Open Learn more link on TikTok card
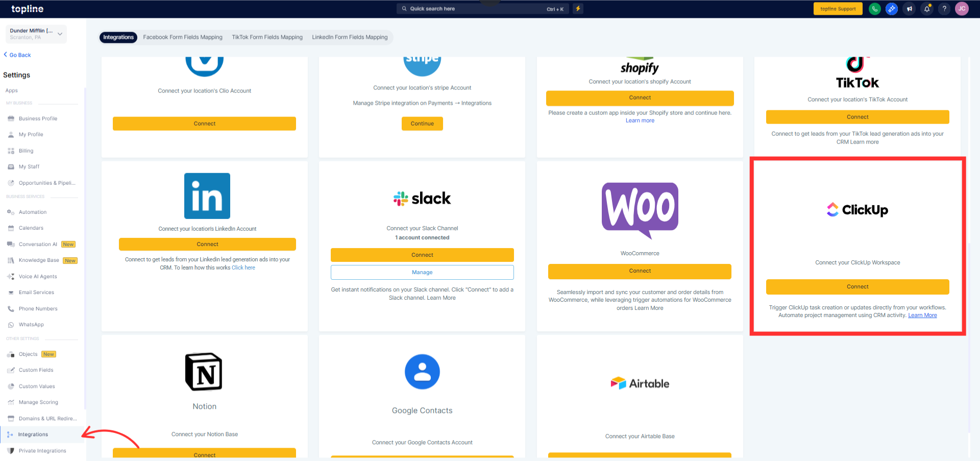The width and height of the screenshot is (980, 461). 864,142
